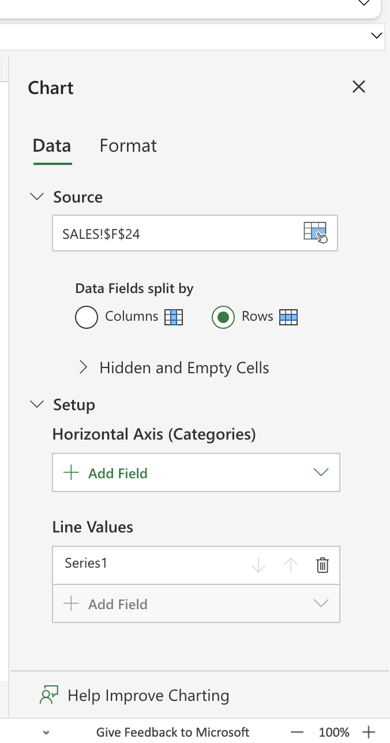Move Series1 up with arrow

click(x=290, y=565)
